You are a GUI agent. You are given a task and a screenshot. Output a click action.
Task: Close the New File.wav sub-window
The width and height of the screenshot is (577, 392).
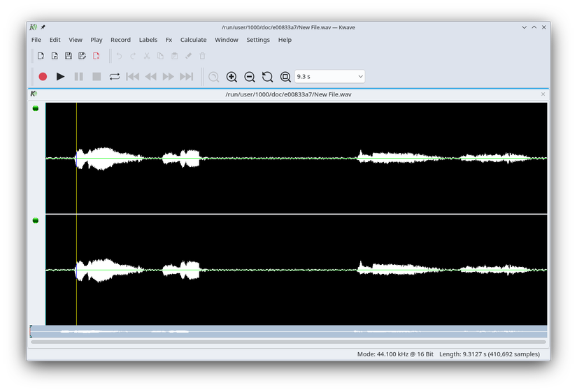pos(543,94)
